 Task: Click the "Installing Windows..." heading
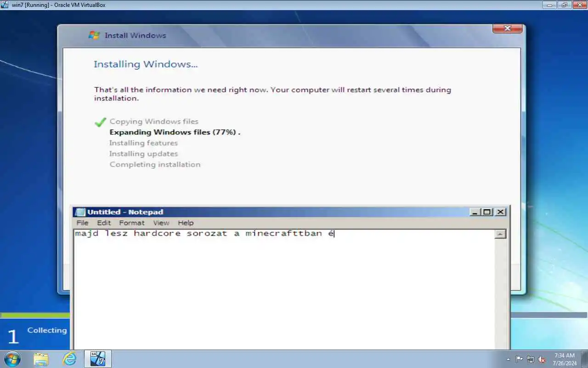click(146, 64)
